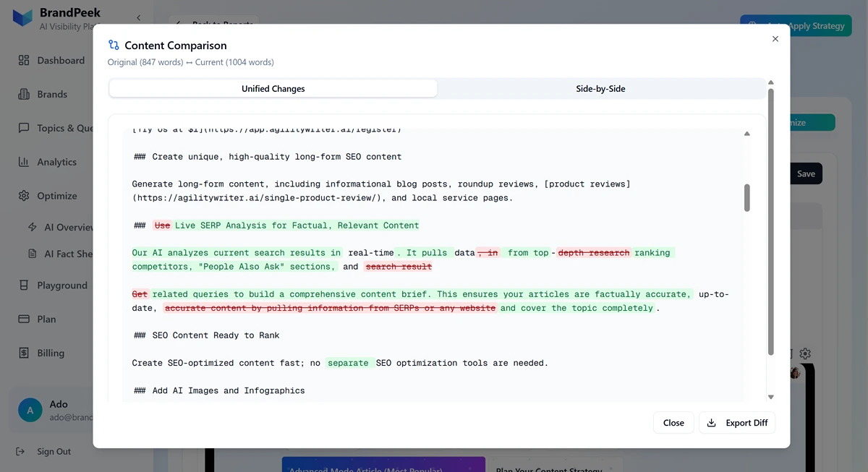Click the Export Diff button
The width and height of the screenshot is (868, 472).
point(737,423)
